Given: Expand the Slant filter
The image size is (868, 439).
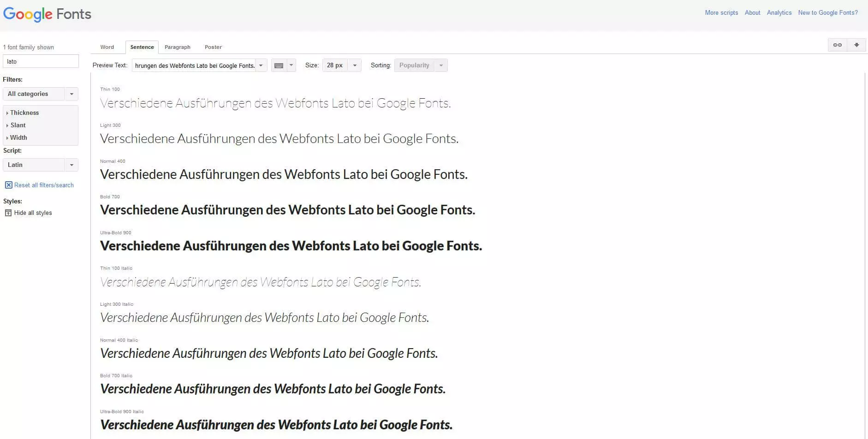Looking at the screenshot, I should (x=18, y=125).
